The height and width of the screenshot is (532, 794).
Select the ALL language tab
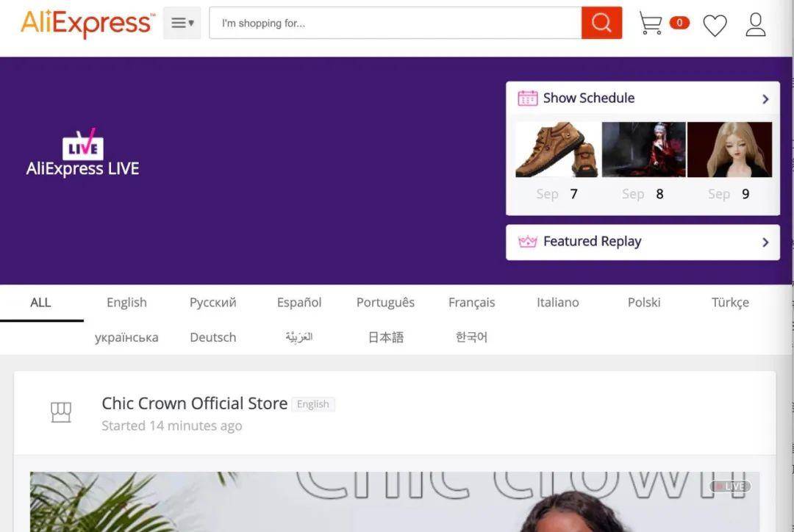pyautogui.click(x=40, y=302)
